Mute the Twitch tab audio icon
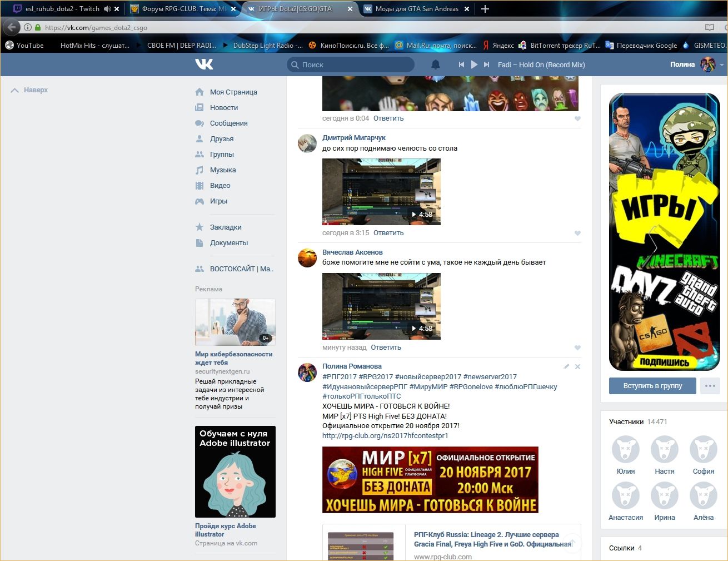728x561 pixels. click(107, 9)
